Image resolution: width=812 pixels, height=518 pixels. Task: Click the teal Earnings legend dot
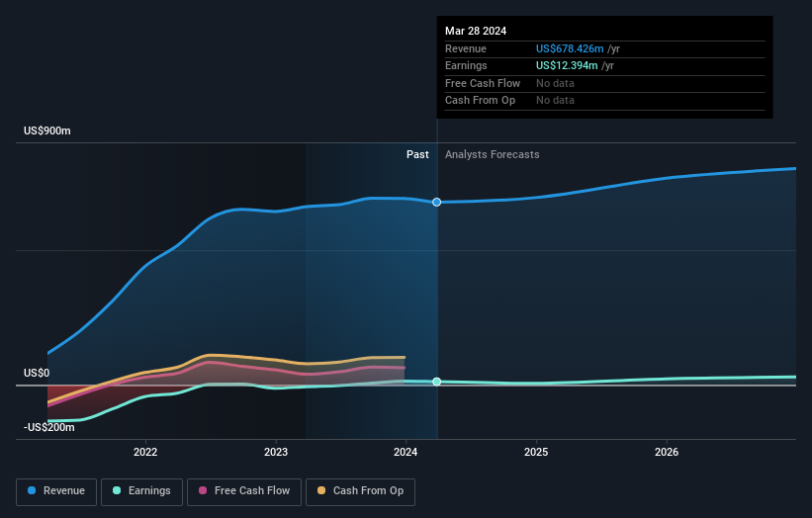[x=117, y=490]
